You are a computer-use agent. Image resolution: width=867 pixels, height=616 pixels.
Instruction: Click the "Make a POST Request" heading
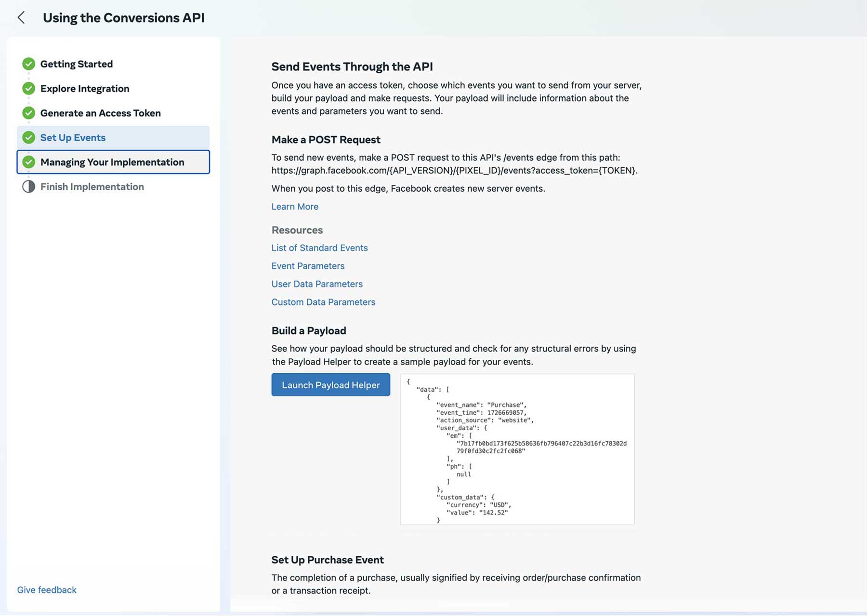click(x=326, y=140)
